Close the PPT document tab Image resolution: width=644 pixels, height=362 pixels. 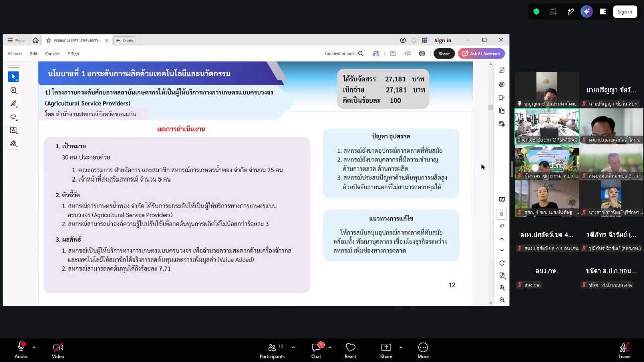coord(107,40)
